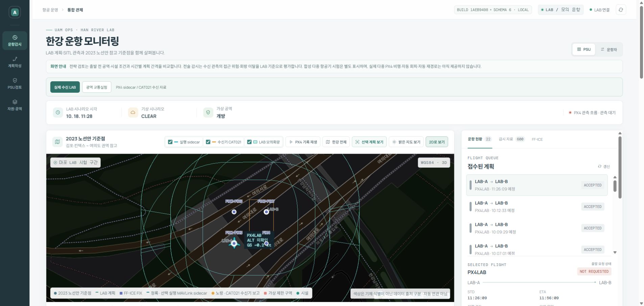Switch to 운항자 view mode
Viewport: 644px width, 306px height.
pyautogui.click(x=609, y=49)
